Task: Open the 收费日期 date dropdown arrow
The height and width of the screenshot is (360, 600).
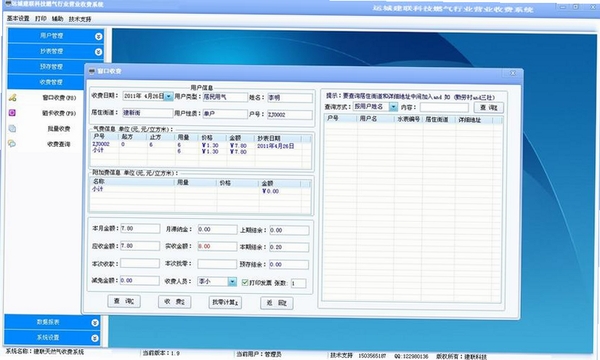Action: [168, 96]
